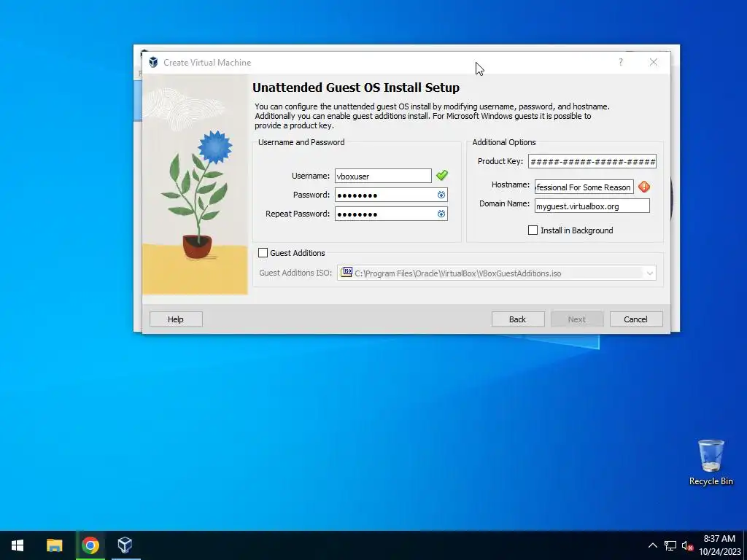Show hidden system tray icons
The image size is (747, 560).
coord(653,545)
